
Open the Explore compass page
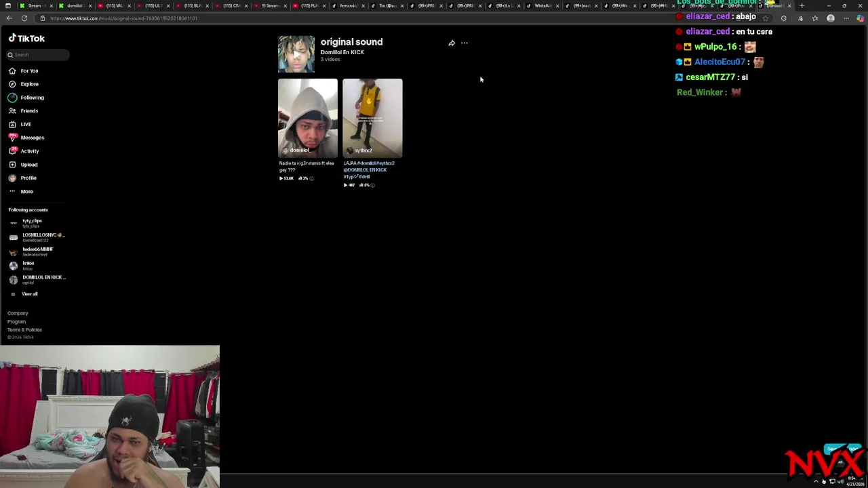[x=24, y=84]
